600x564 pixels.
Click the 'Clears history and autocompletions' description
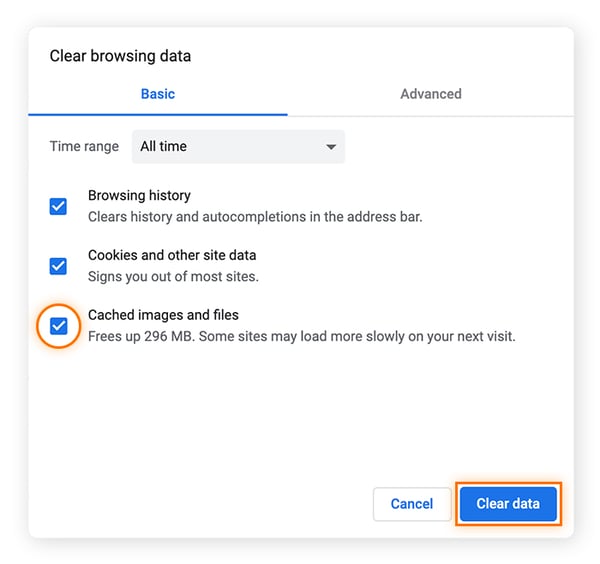click(x=255, y=216)
